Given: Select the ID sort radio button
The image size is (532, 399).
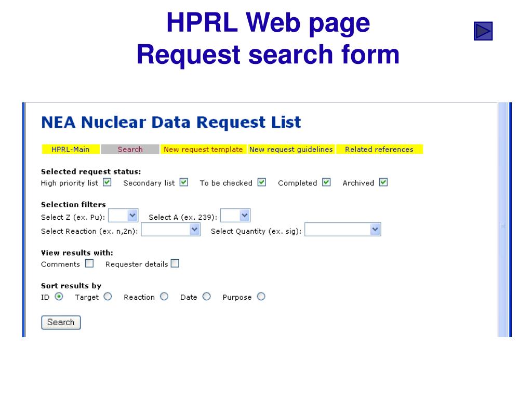Looking at the screenshot, I should click(x=59, y=297).
